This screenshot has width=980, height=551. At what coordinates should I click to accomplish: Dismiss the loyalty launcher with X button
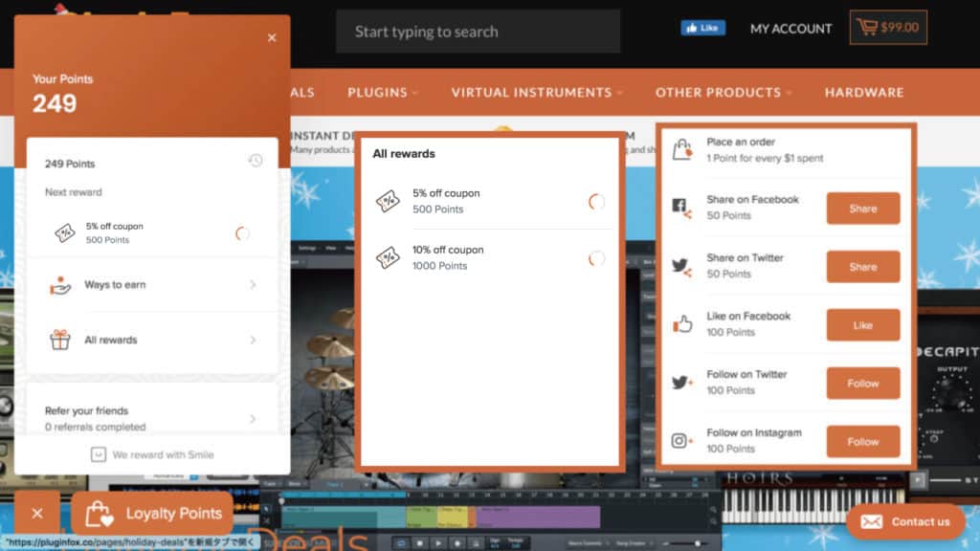coord(37,514)
